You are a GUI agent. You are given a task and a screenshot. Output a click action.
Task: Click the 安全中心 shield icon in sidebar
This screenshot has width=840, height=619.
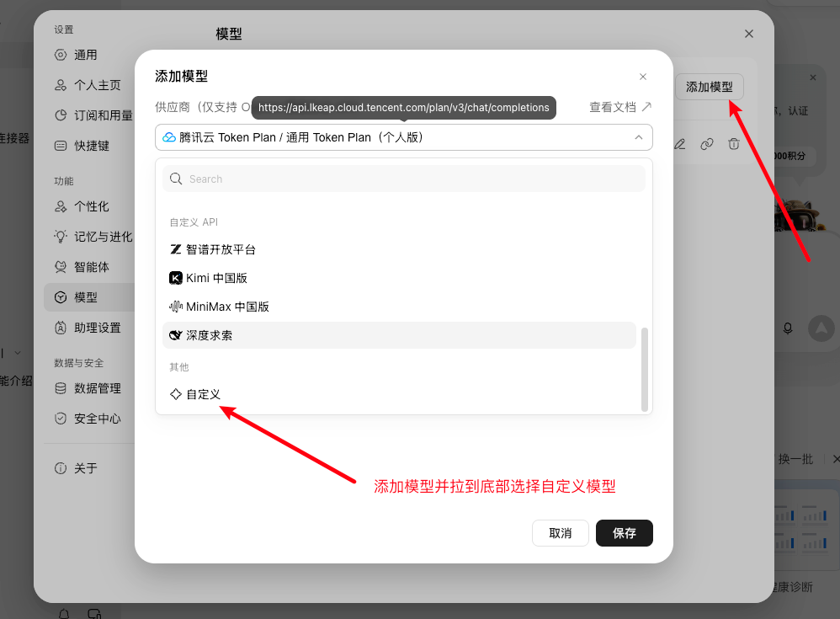(x=61, y=419)
